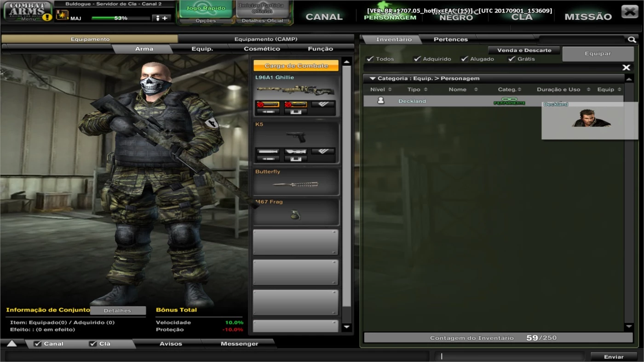Select the K5 pistol image
Screen dimensions: 644x362
click(x=296, y=136)
